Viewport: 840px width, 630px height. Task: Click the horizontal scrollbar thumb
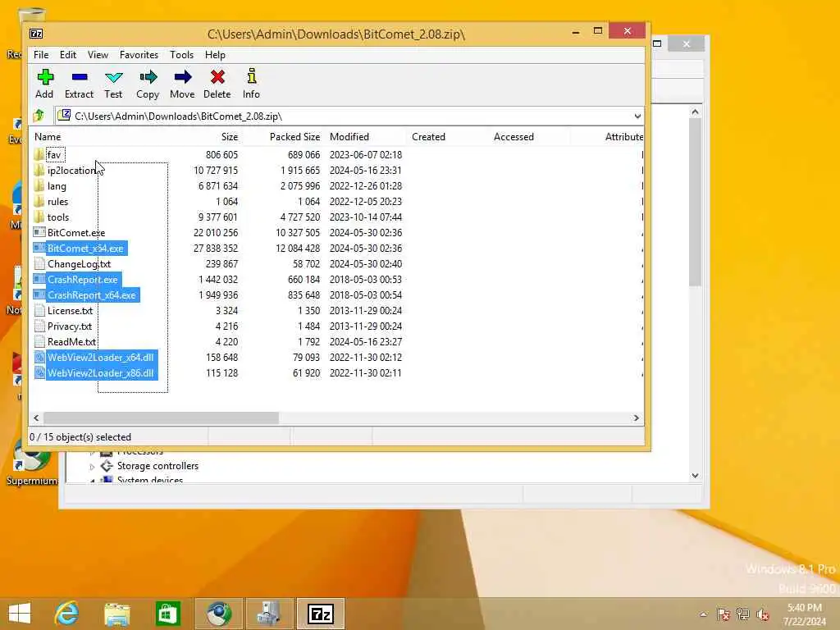click(161, 418)
